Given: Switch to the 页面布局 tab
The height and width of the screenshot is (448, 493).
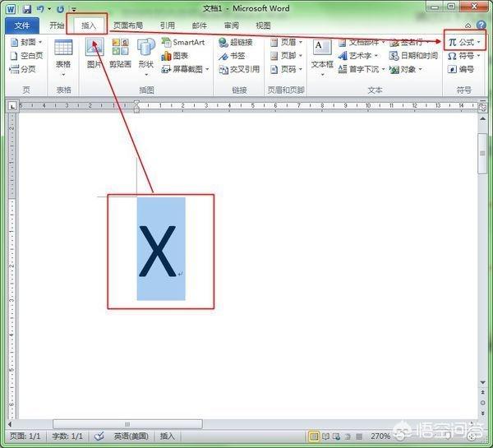Looking at the screenshot, I should click(128, 25).
